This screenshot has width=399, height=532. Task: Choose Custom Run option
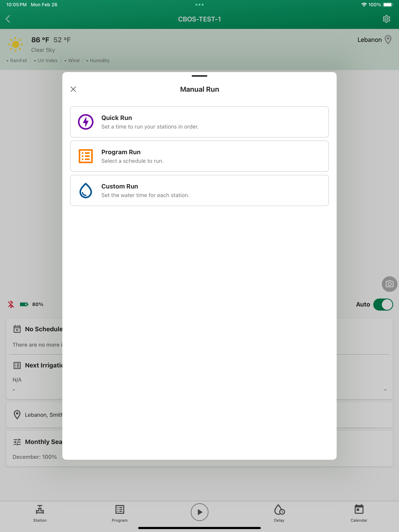click(199, 190)
